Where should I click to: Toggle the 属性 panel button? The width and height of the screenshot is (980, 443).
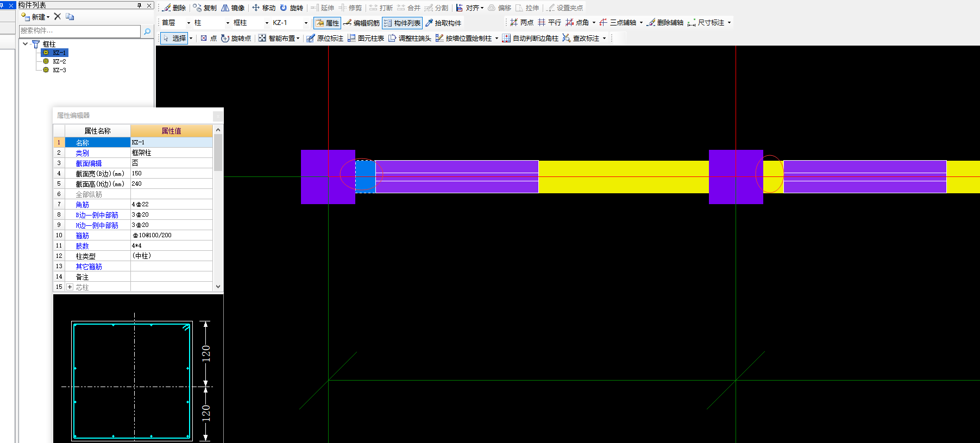327,23
